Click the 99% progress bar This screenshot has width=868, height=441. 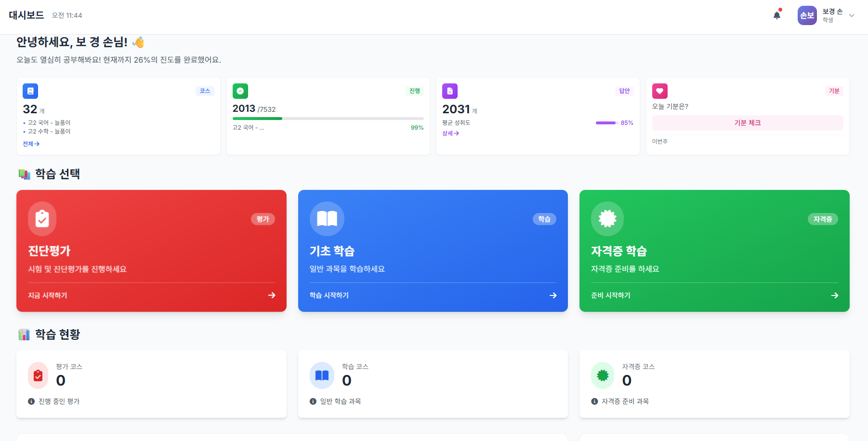point(328,119)
